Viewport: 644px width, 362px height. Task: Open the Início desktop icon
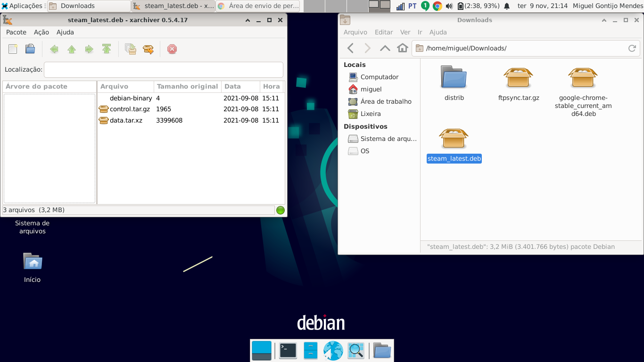pos(33,267)
